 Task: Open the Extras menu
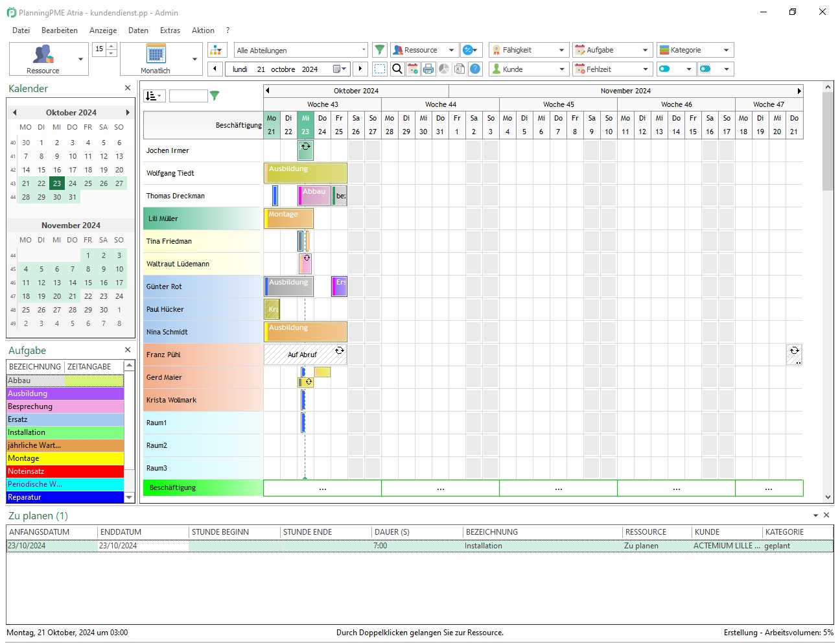170,30
